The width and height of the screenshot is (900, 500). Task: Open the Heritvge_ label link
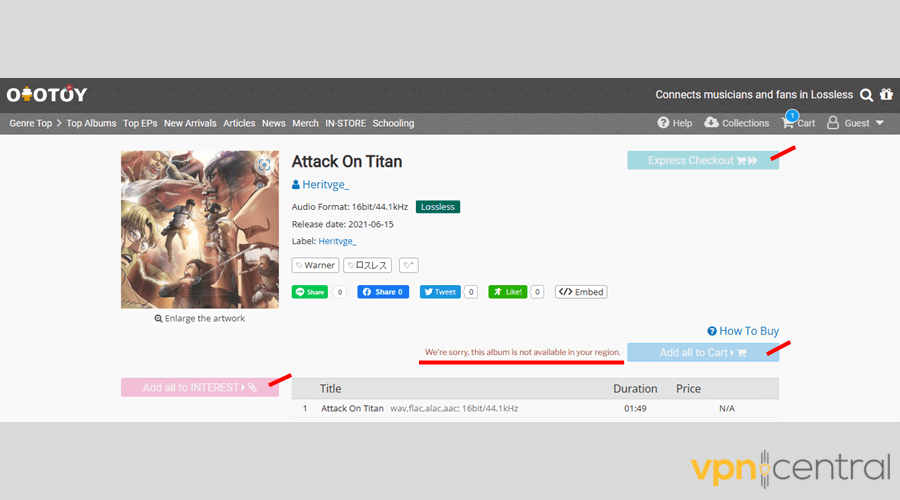[338, 241]
